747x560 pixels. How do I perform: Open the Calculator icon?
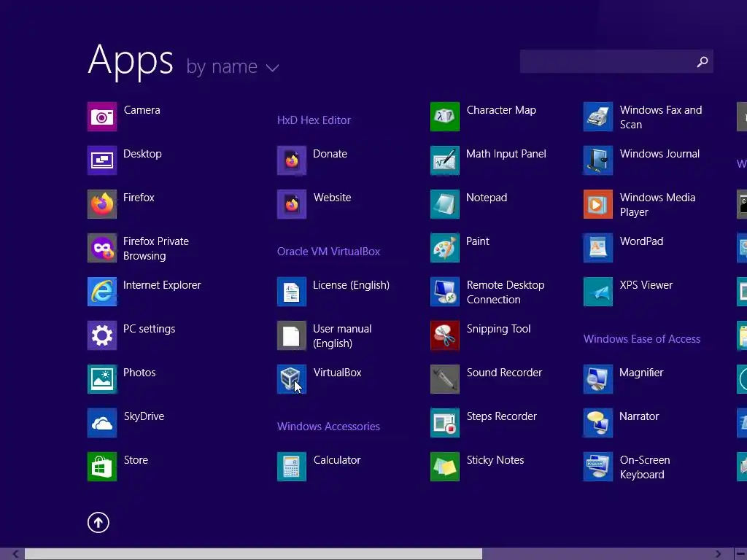click(292, 467)
